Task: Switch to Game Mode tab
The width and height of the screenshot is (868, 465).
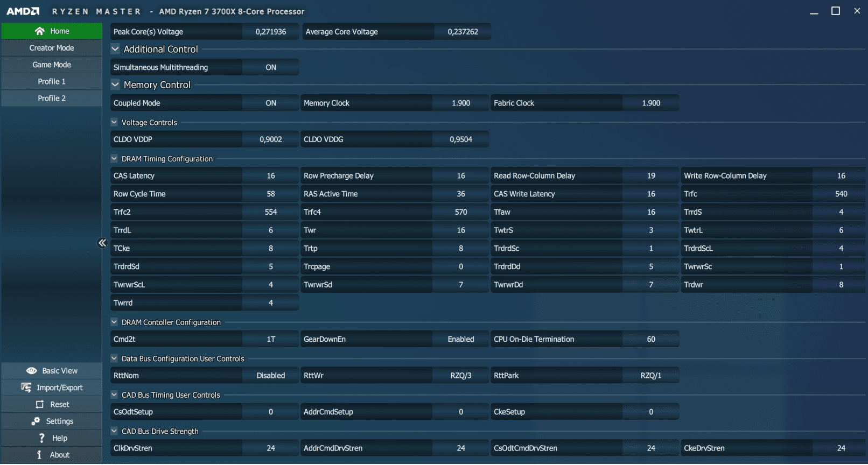Action: tap(52, 65)
